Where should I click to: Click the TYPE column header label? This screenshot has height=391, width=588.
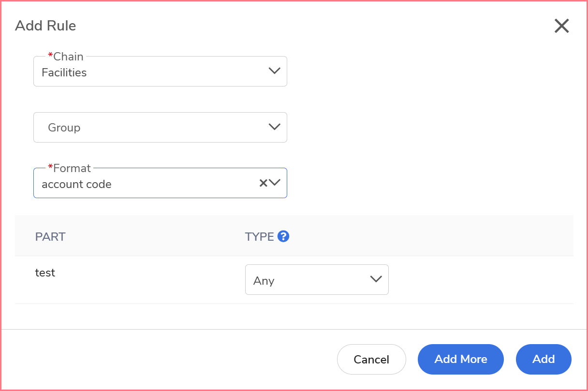[259, 237]
